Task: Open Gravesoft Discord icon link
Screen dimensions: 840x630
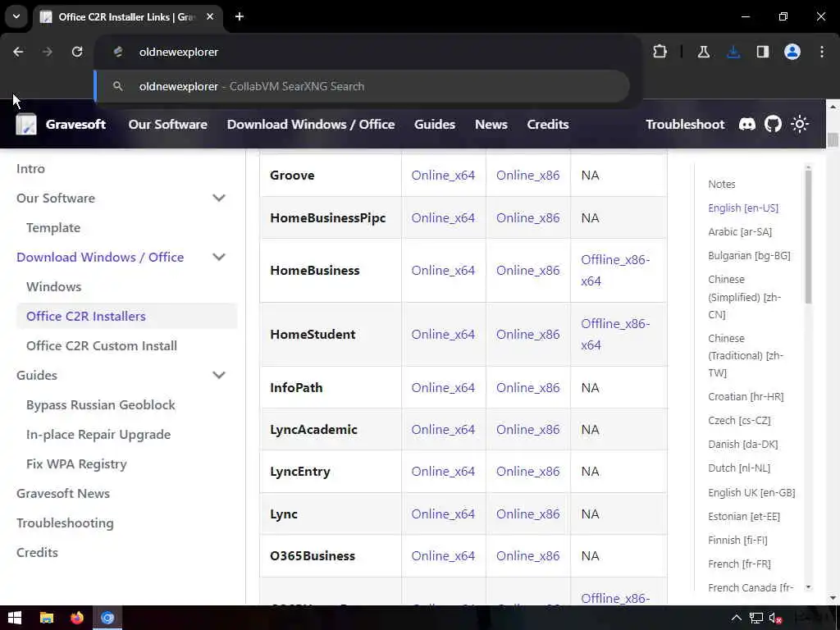Action: pyautogui.click(x=746, y=125)
